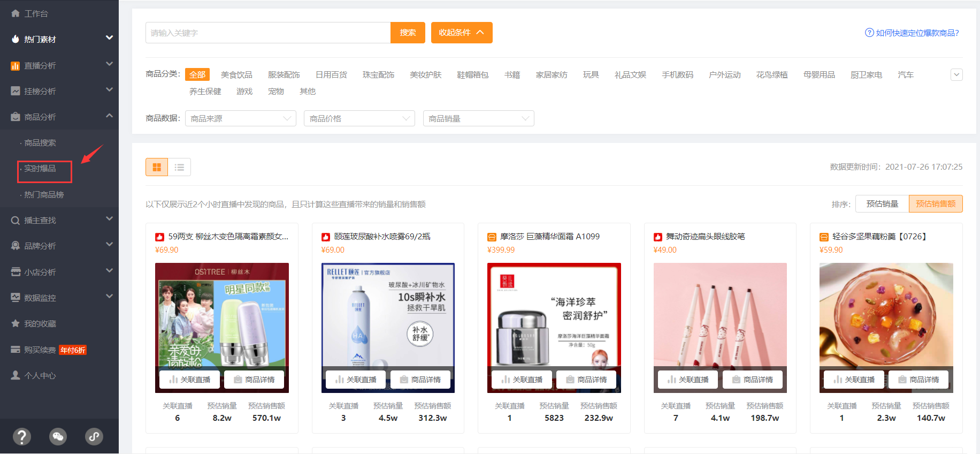
Task: Click the 我的收藏 star icon
Action: [x=16, y=323]
